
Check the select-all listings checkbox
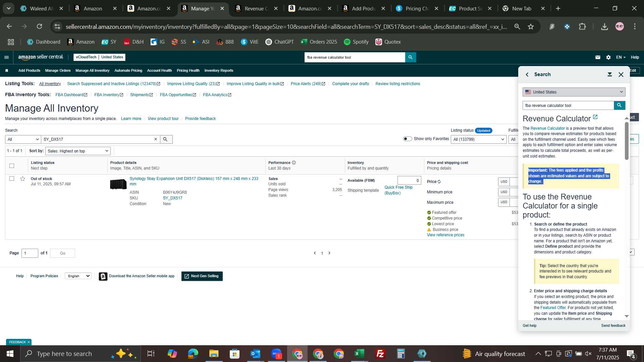point(12,166)
